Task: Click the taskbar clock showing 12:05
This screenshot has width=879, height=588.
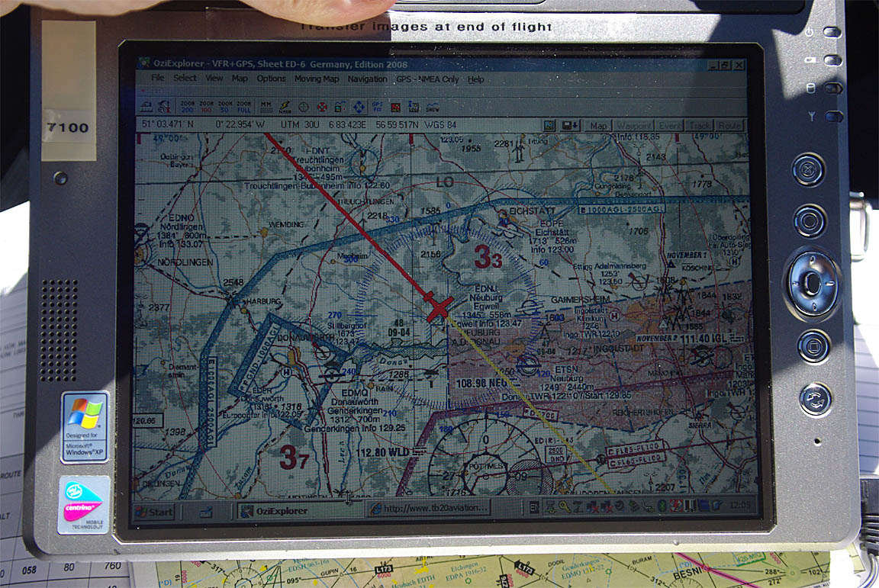Action: click(x=739, y=506)
